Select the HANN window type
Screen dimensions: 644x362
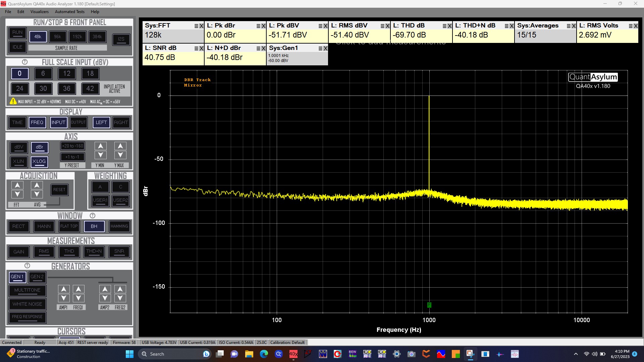(x=44, y=226)
